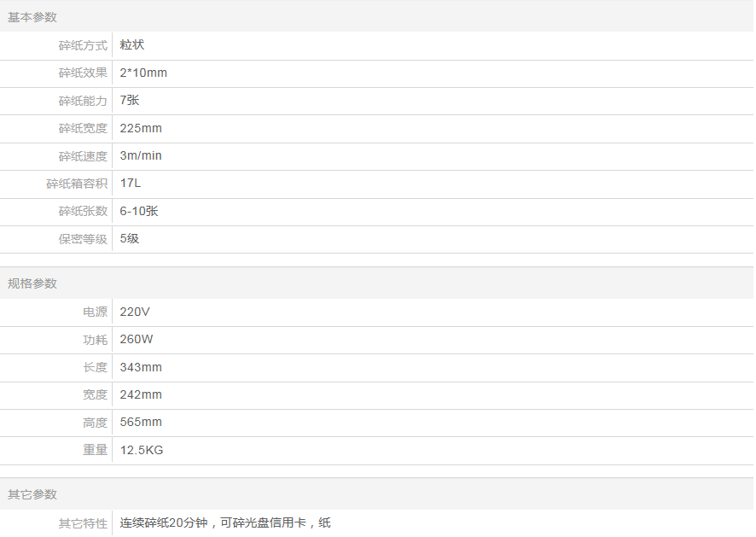Image resolution: width=756 pixels, height=537 pixels.
Task: Select the 规格参数 section header
Action: pos(32,283)
